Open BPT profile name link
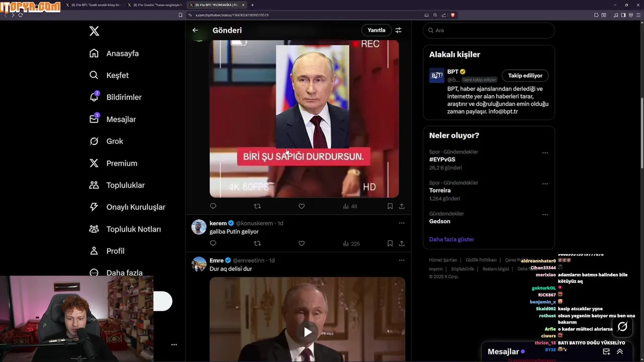Screen dimensions: 644x362 pos(453,72)
